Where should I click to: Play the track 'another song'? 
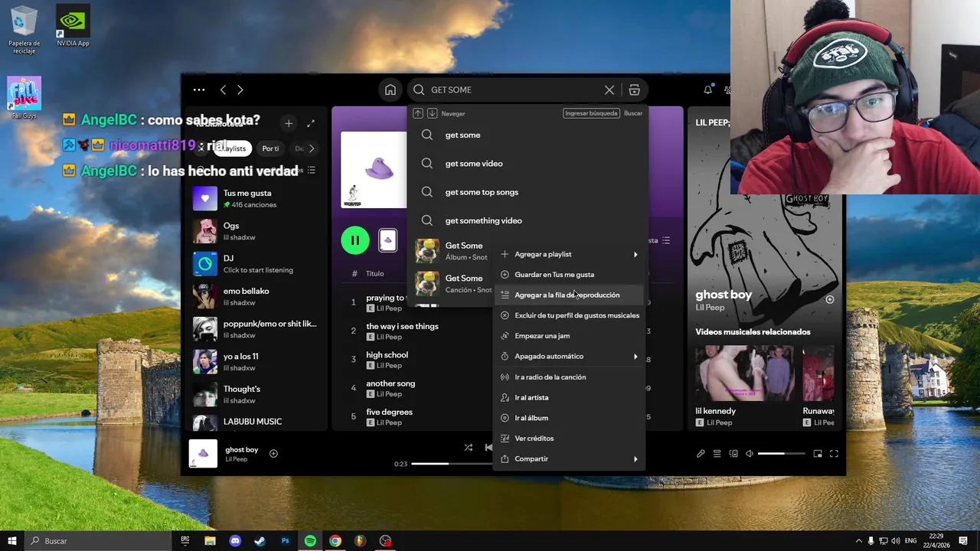click(x=390, y=383)
